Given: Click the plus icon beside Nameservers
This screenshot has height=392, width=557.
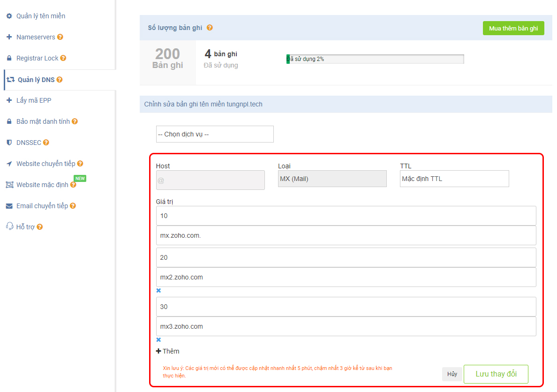Looking at the screenshot, I should (x=9, y=37).
